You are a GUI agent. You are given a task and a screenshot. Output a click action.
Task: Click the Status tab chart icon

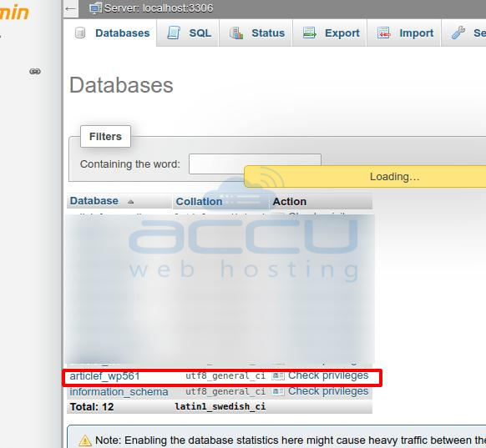tap(236, 33)
